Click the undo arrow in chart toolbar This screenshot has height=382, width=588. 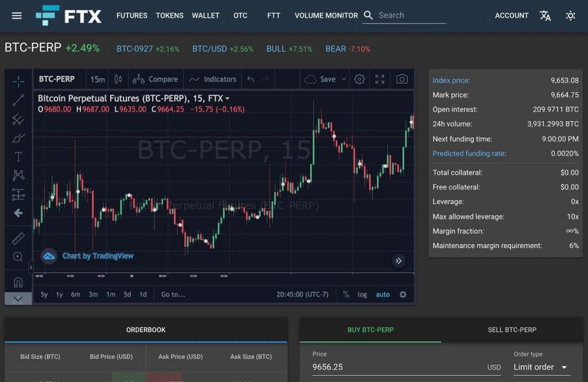pyautogui.click(x=251, y=79)
